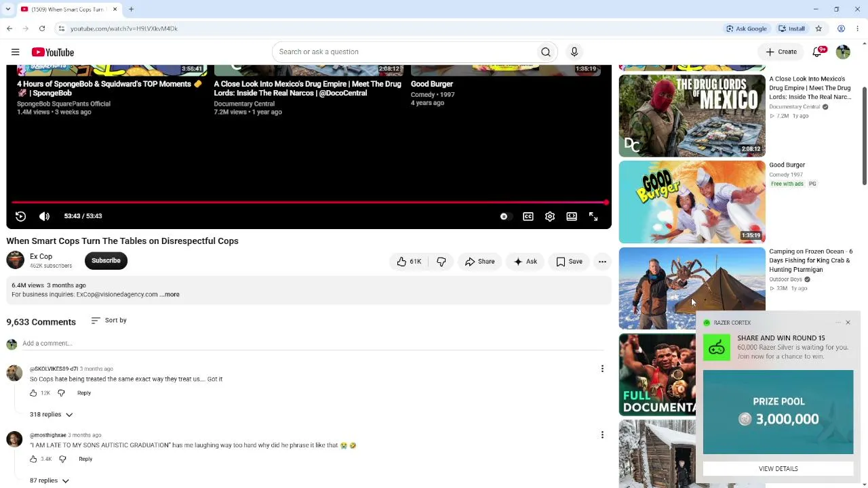The height and width of the screenshot is (488, 868).
Task: Open the tab search dropdown arrow
Action: [x=8, y=9]
